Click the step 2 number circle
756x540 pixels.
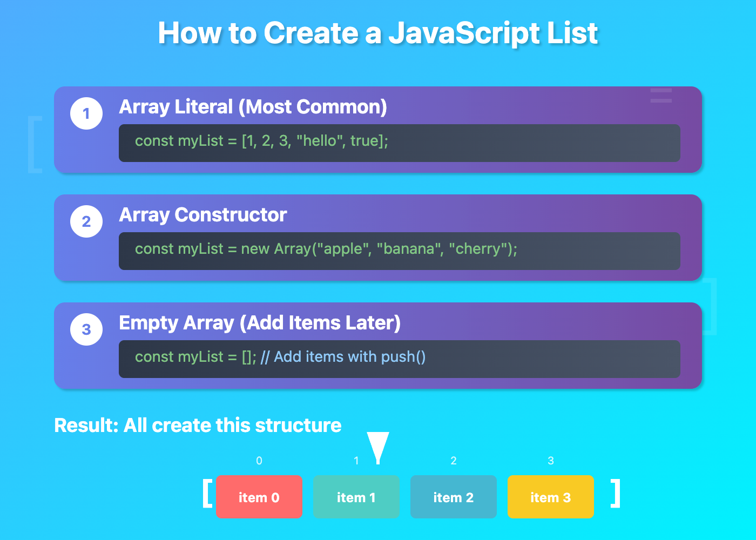(x=86, y=221)
